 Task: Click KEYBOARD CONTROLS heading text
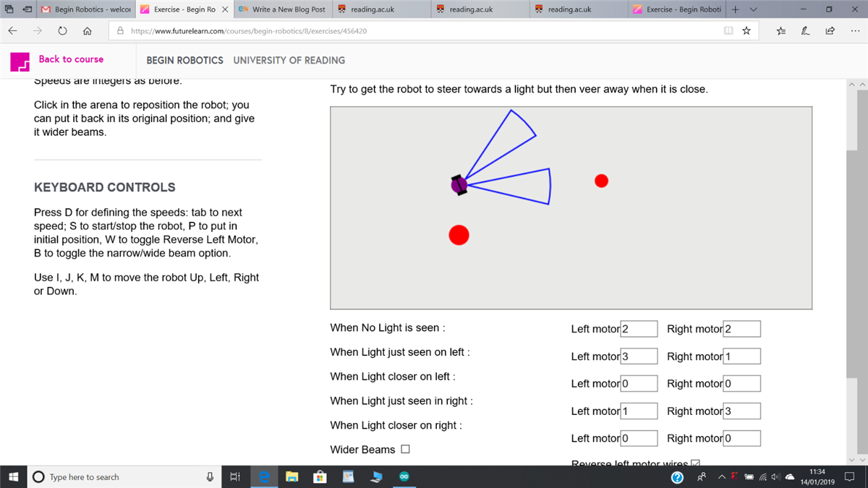coord(105,187)
